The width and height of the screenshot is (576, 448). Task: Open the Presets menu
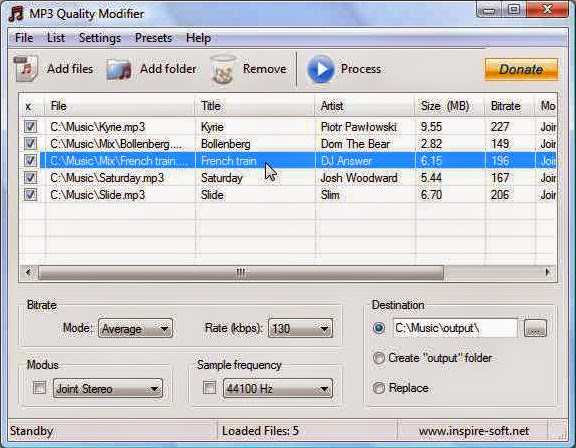pos(154,38)
